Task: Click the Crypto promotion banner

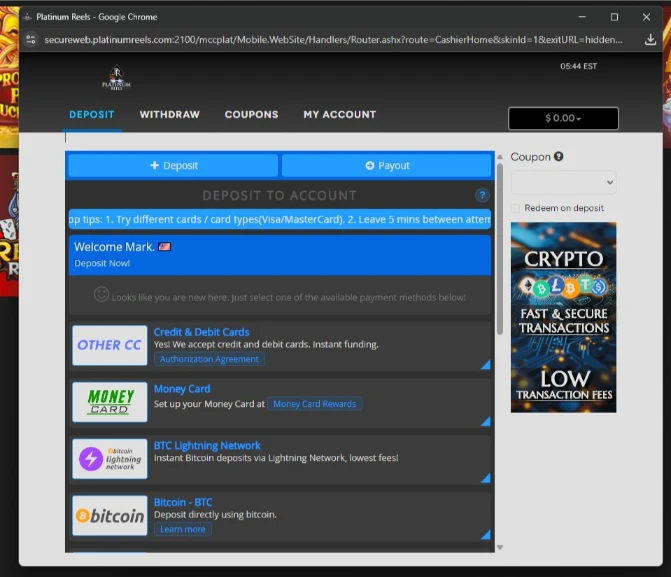Action: point(563,317)
